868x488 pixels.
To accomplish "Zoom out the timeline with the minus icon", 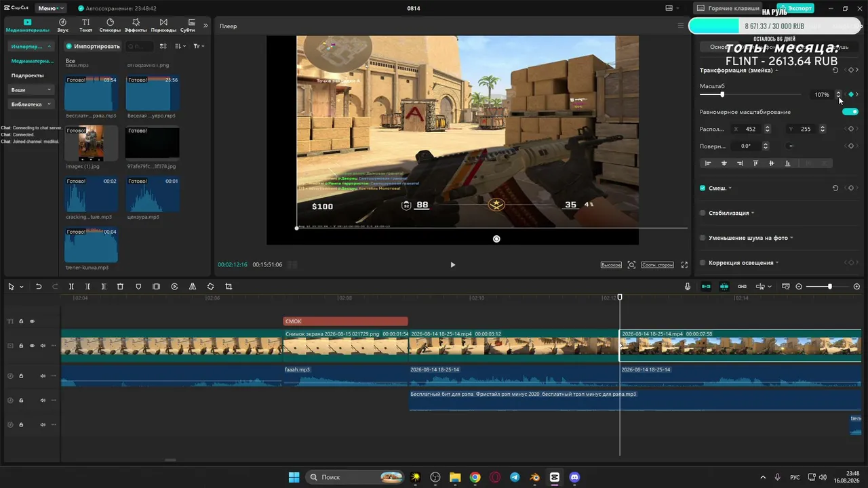I will click(799, 287).
